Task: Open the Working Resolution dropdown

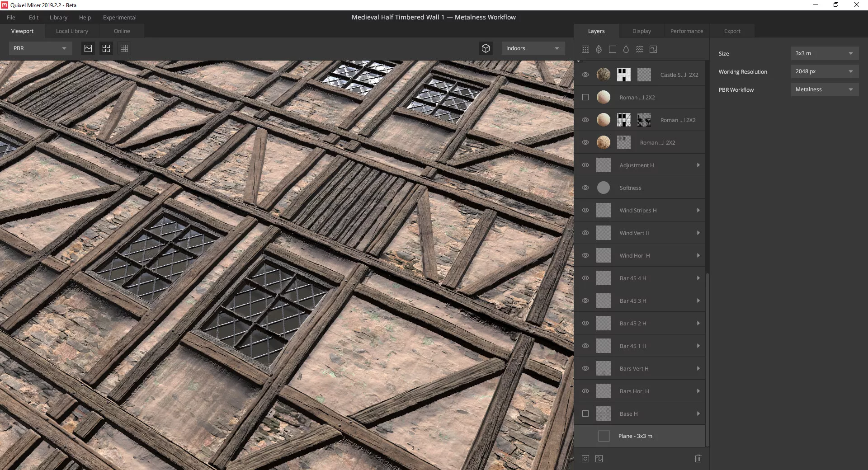Action: point(824,71)
